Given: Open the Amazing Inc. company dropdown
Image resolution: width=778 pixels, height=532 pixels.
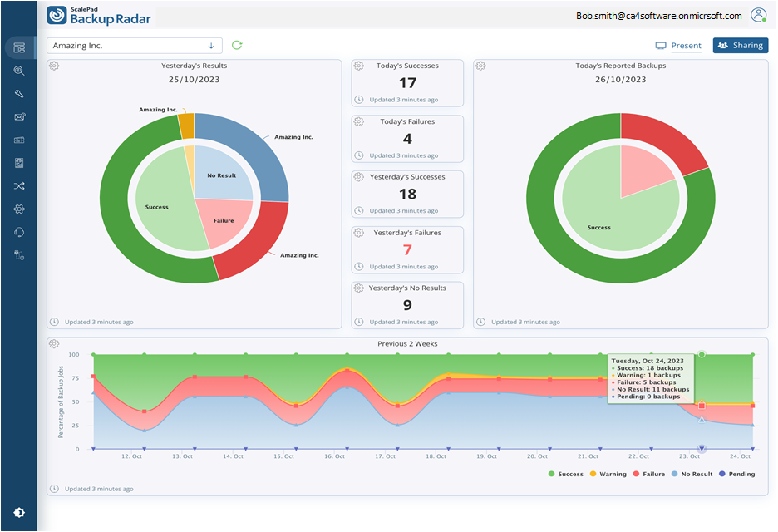Looking at the screenshot, I should click(135, 46).
